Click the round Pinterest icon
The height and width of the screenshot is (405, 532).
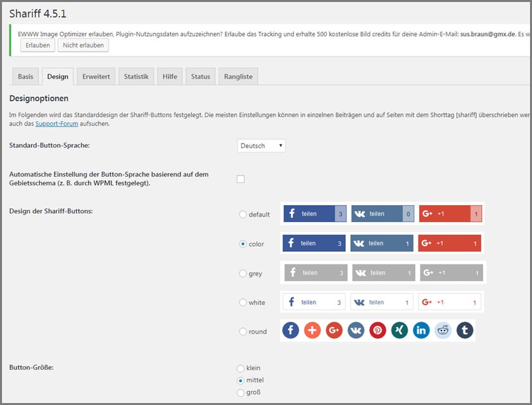click(x=377, y=330)
